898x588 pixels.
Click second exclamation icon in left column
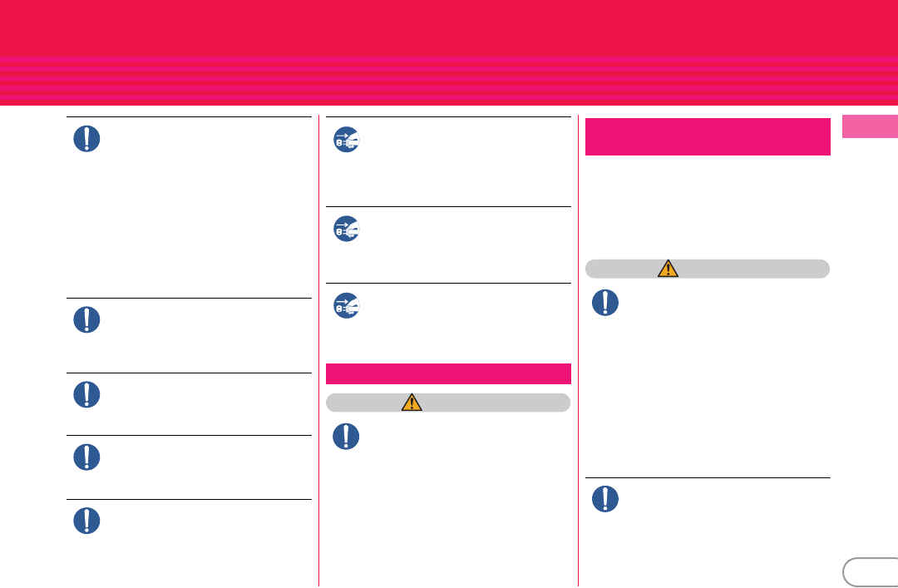point(86,320)
